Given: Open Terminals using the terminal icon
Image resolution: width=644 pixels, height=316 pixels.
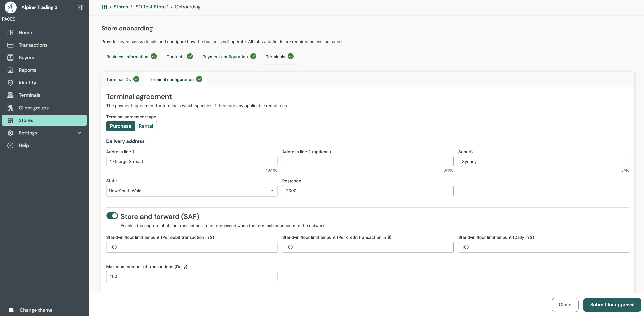Looking at the screenshot, I should point(10,95).
